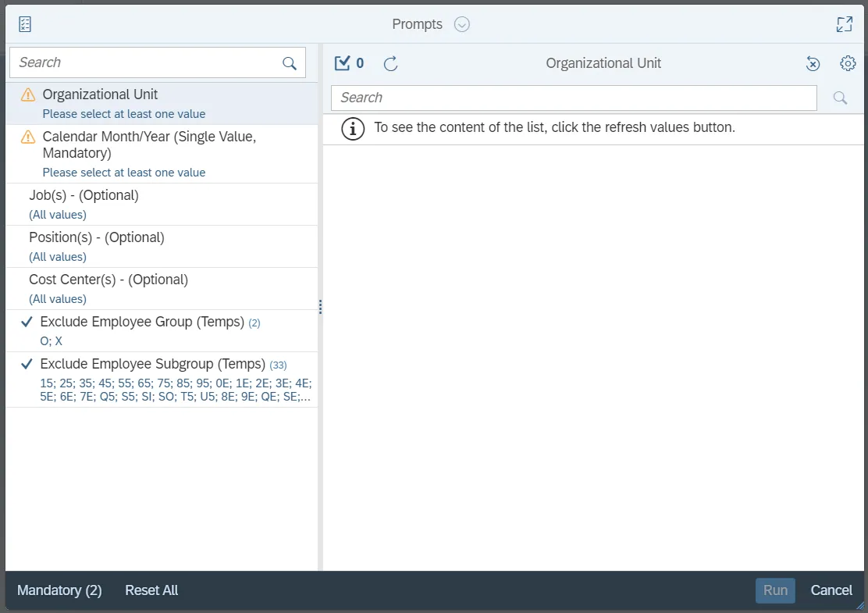
Task: Open the Job(s) - (Optional) prompt
Action: [x=84, y=196]
